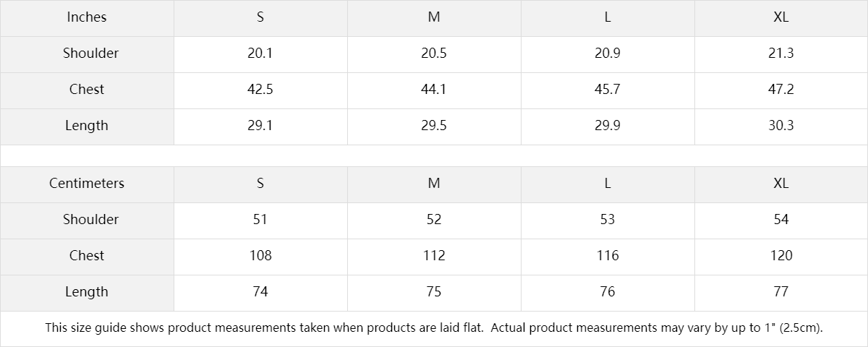The height and width of the screenshot is (347, 868).
Task: Click the 120 chest centimeter cell
Action: tap(781, 256)
